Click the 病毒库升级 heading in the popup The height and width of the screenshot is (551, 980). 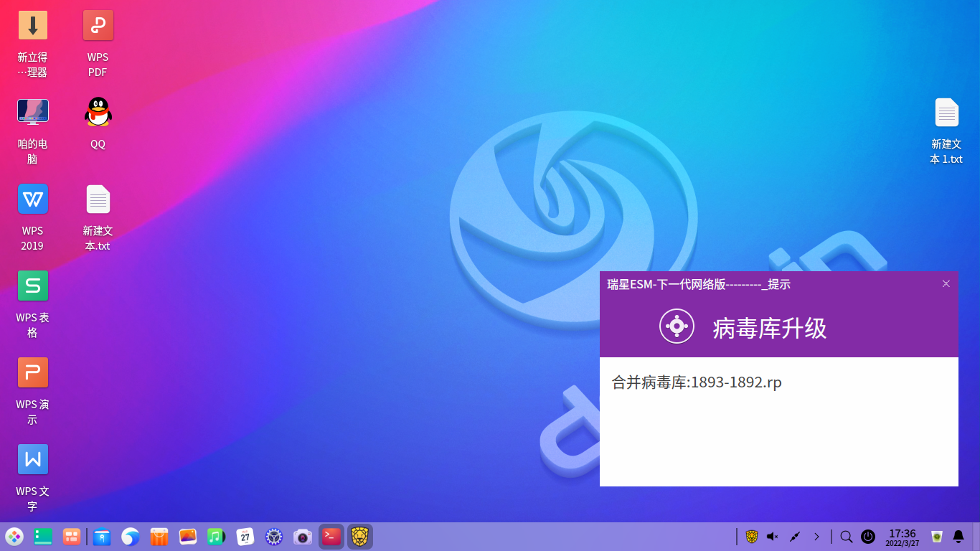[x=770, y=329]
